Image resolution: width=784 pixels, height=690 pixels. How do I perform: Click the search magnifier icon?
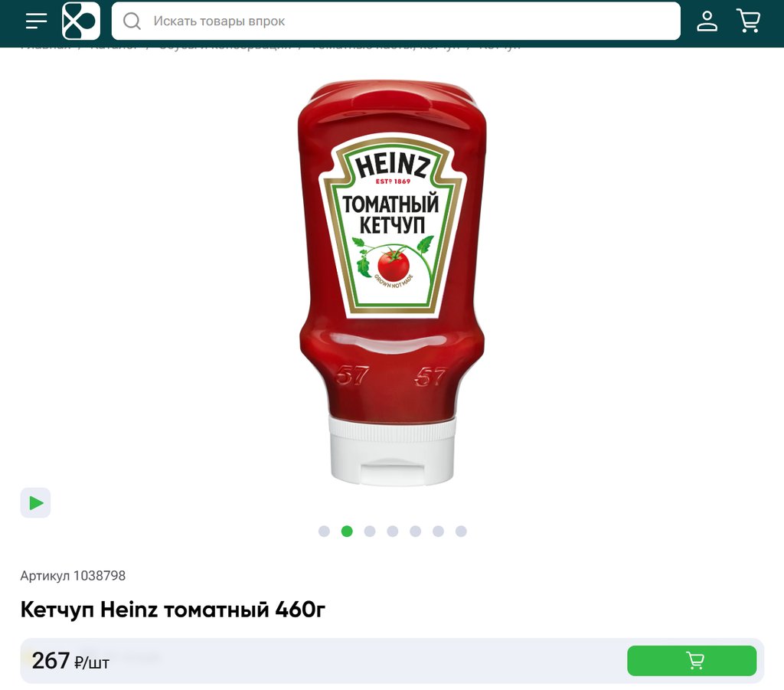coord(132,21)
